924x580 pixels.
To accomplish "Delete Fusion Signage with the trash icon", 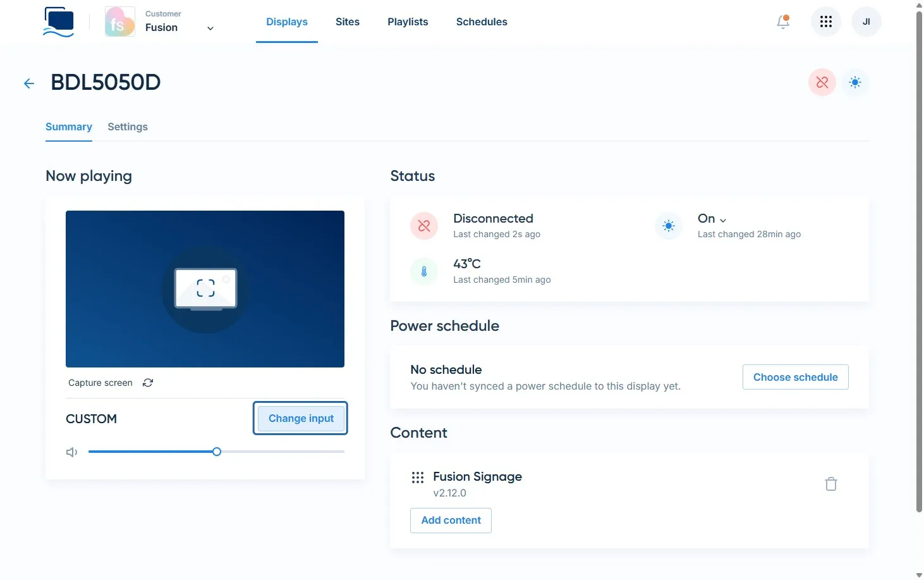I will pyautogui.click(x=831, y=484).
